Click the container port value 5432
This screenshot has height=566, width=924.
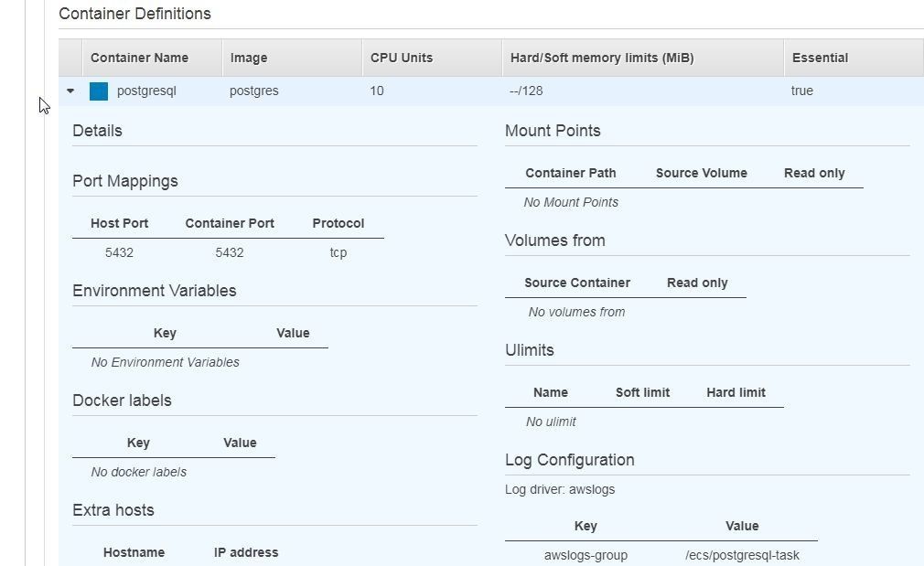230,252
